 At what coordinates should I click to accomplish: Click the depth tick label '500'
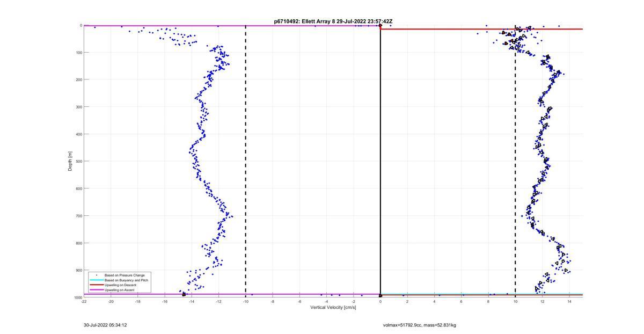pyautogui.click(x=78, y=161)
